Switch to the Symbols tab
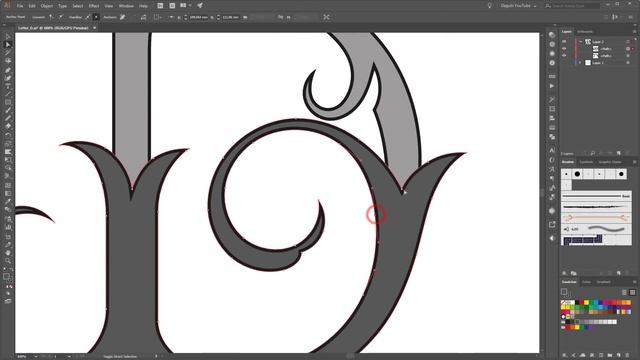Image resolution: width=640 pixels, height=360 pixels. tap(586, 162)
